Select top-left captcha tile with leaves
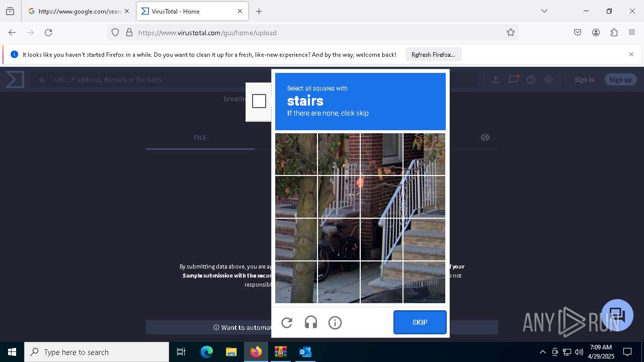The image size is (644, 362). (x=296, y=154)
